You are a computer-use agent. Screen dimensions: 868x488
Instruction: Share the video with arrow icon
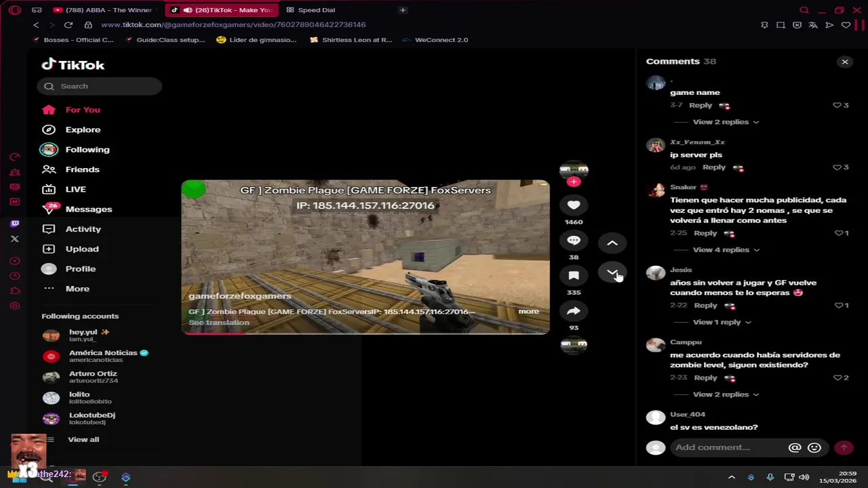pos(574,310)
